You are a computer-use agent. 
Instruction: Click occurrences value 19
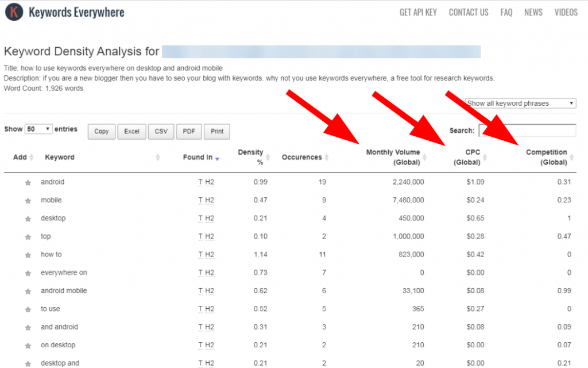click(322, 182)
